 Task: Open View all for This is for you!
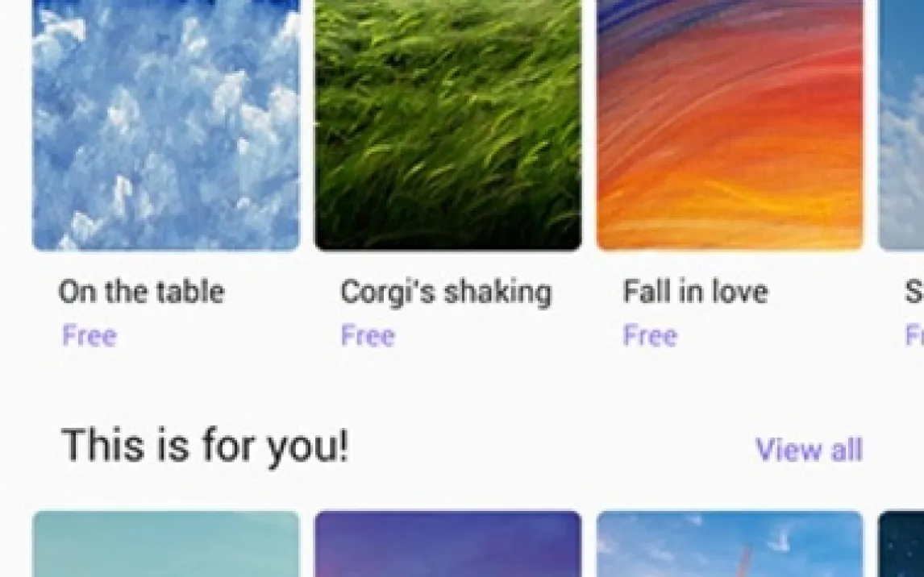point(809,450)
